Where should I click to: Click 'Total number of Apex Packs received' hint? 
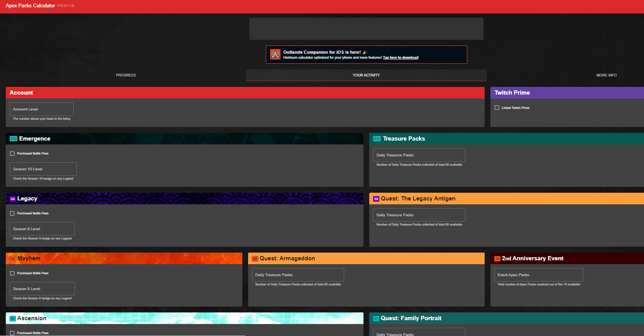click(539, 284)
